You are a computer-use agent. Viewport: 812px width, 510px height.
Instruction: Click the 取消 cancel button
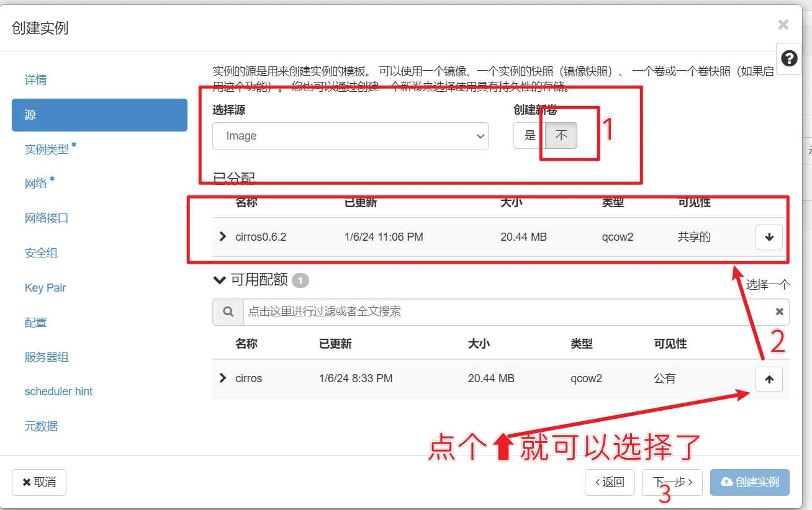[x=39, y=483]
